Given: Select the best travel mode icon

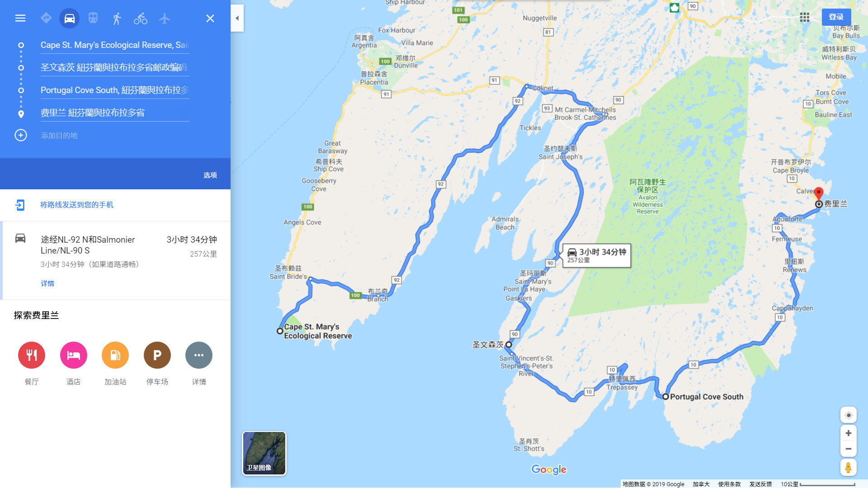Looking at the screenshot, I should [x=46, y=18].
